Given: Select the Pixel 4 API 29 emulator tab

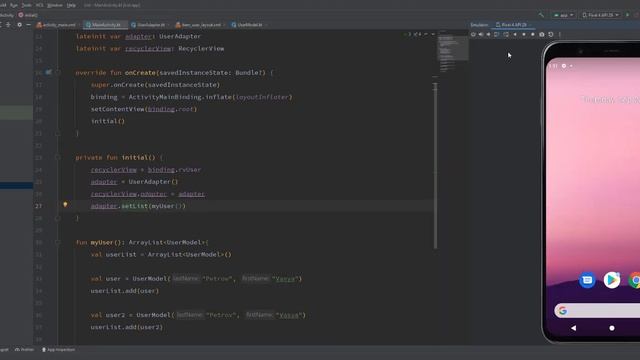Looking at the screenshot, I should pos(513,25).
